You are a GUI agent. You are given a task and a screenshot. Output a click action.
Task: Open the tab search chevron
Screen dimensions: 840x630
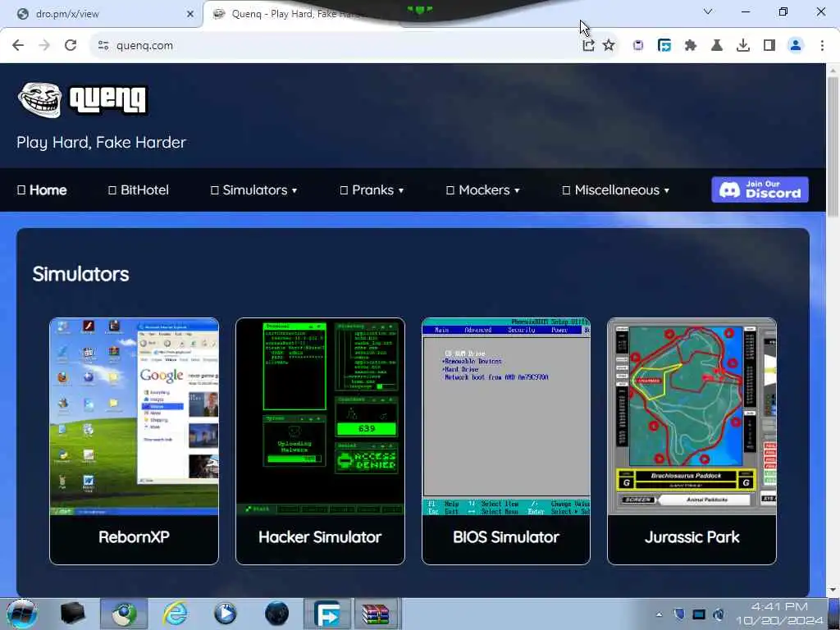(708, 11)
